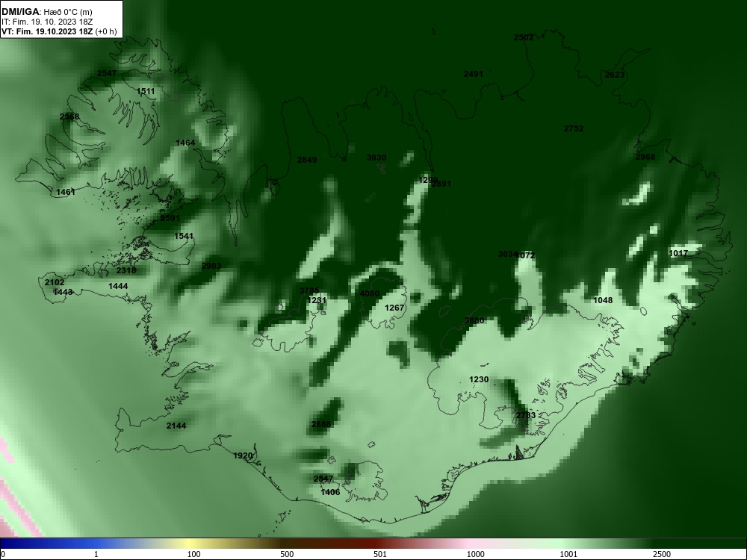Click the 2318 value label

coord(126,270)
